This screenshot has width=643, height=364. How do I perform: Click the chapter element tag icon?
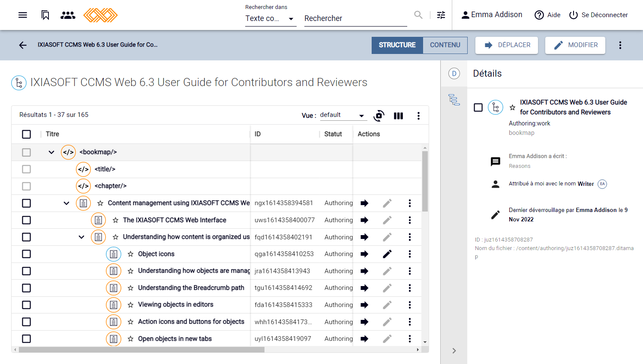pyautogui.click(x=84, y=186)
